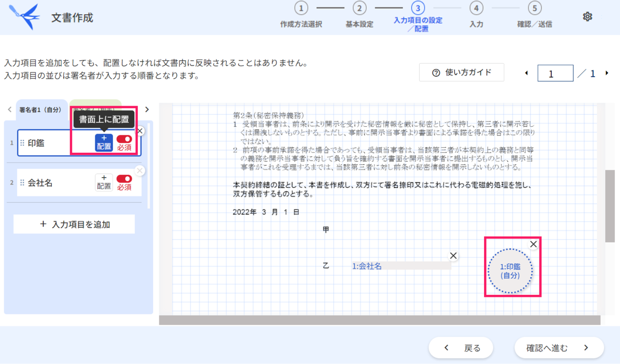Click the 戻る button
Screen dimensions: 620x364
[461, 348]
